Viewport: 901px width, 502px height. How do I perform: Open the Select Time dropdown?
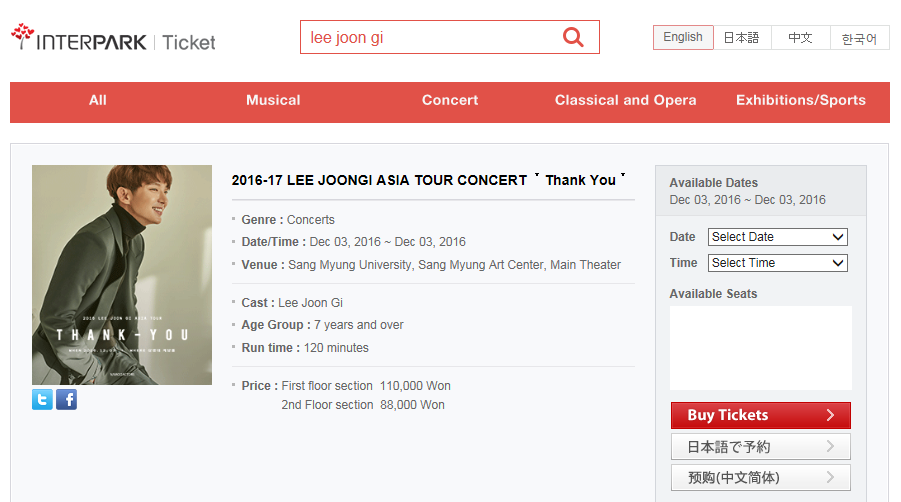[777, 263]
